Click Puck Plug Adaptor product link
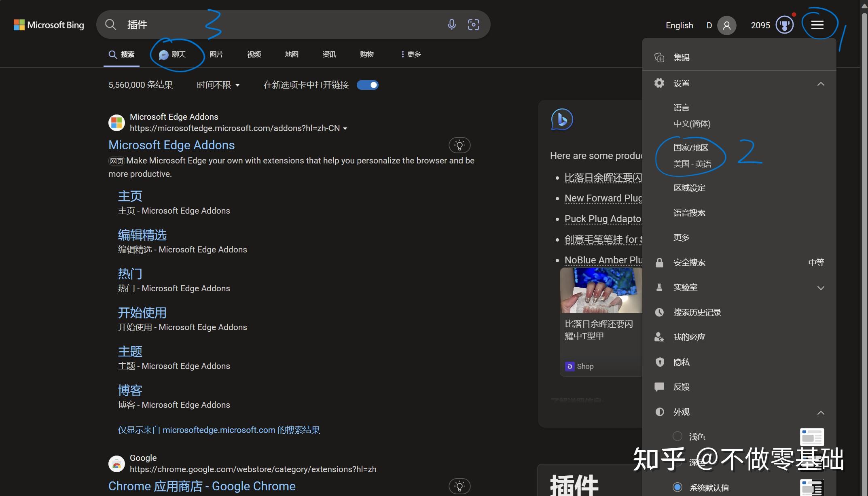868x496 pixels. click(603, 219)
